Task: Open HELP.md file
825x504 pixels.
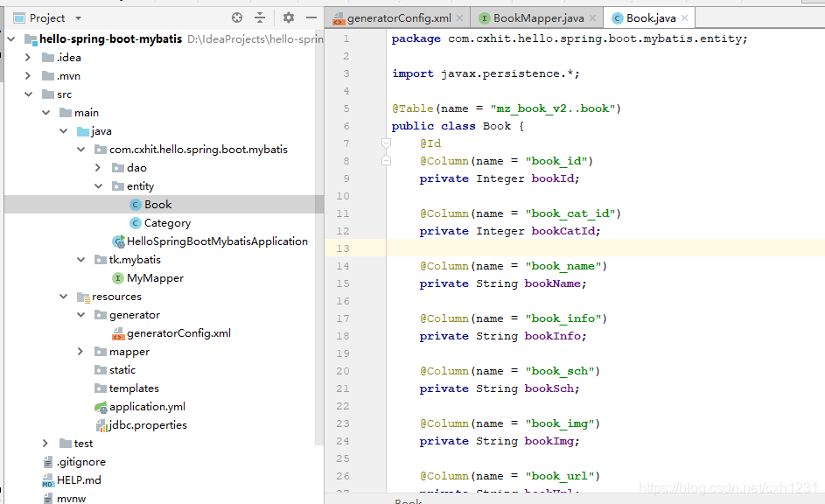Action: click(x=79, y=480)
